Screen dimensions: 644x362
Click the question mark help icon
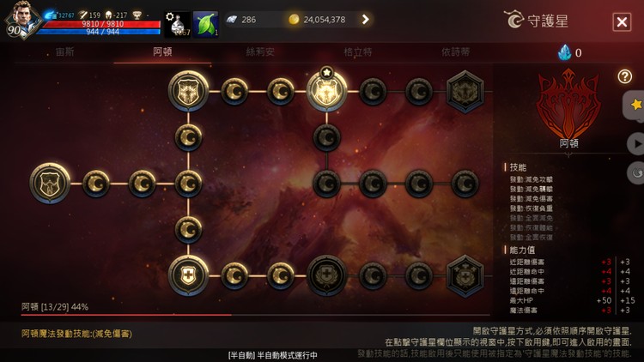tap(625, 76)
